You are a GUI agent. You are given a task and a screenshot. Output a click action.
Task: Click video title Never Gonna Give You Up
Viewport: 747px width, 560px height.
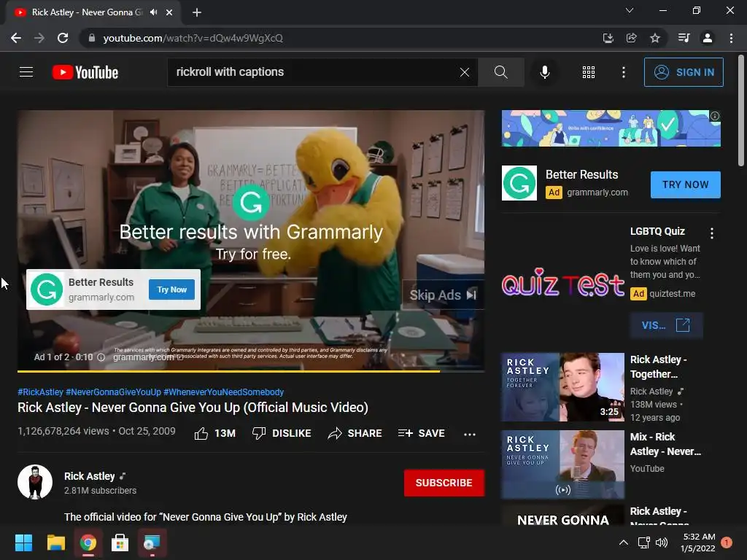(x=193, y=408)
